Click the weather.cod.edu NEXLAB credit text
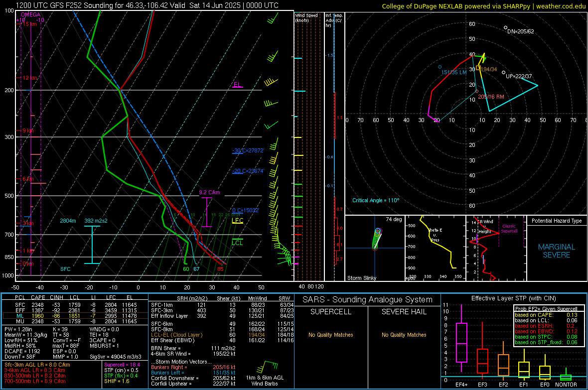 click(483, 6)
